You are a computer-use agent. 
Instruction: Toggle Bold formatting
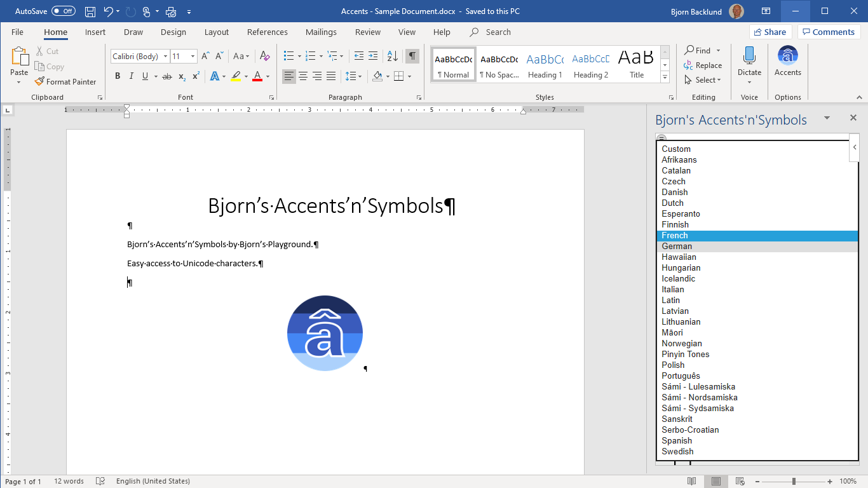[118, 76]
